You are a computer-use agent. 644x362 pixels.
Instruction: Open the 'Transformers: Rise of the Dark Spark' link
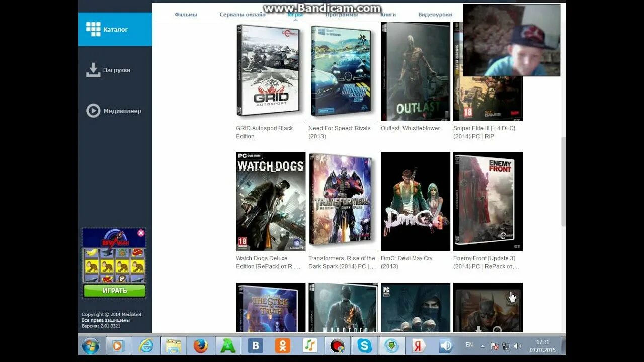pyautogui.click(x=342, y=262)
